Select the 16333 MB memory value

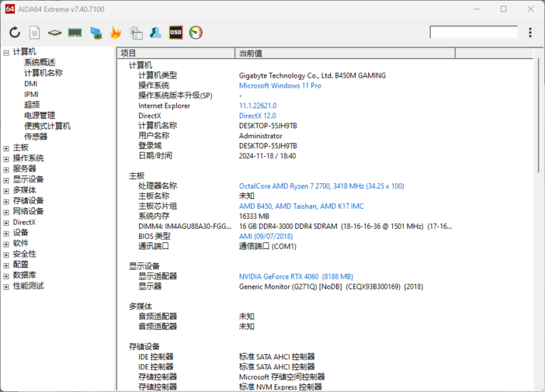254,216
